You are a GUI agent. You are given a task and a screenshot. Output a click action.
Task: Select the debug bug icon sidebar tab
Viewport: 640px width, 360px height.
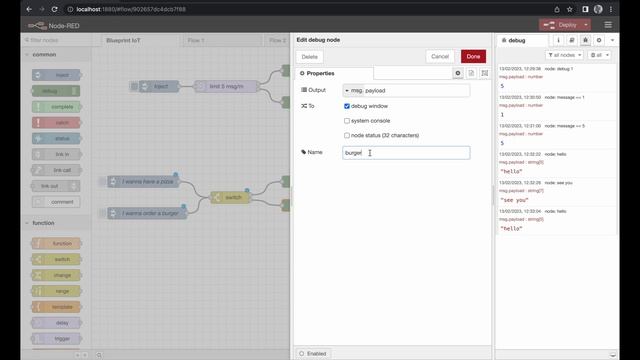(x=585, y=40)
